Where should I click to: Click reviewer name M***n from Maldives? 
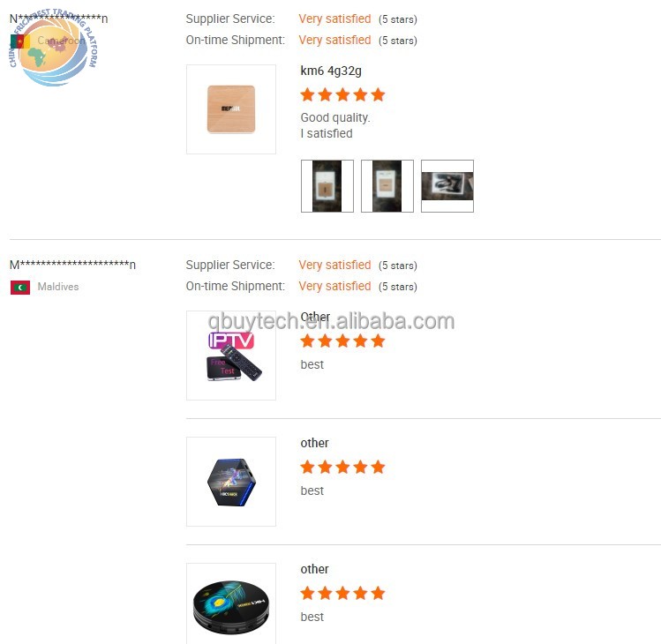72,265
